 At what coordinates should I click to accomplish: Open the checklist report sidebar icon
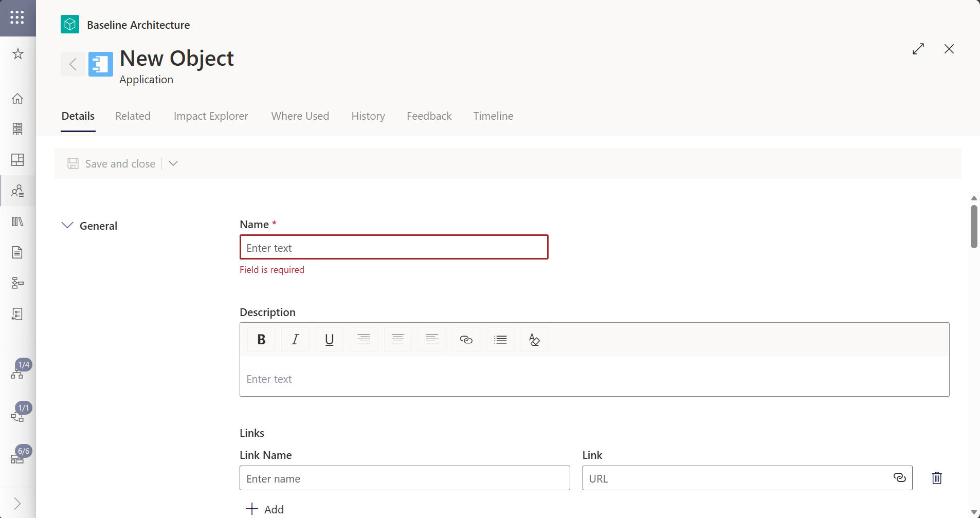tap(17, 314)
